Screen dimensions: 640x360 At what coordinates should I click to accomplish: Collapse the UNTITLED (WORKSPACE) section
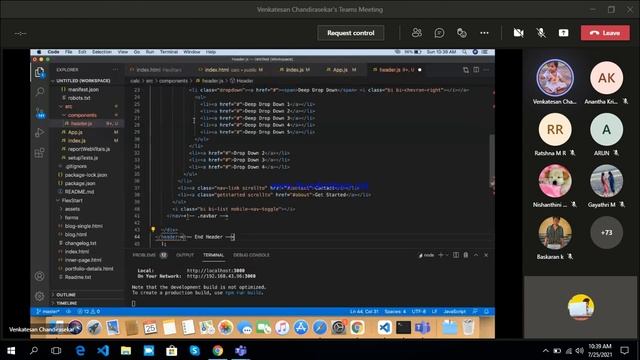tap(83, 81)
